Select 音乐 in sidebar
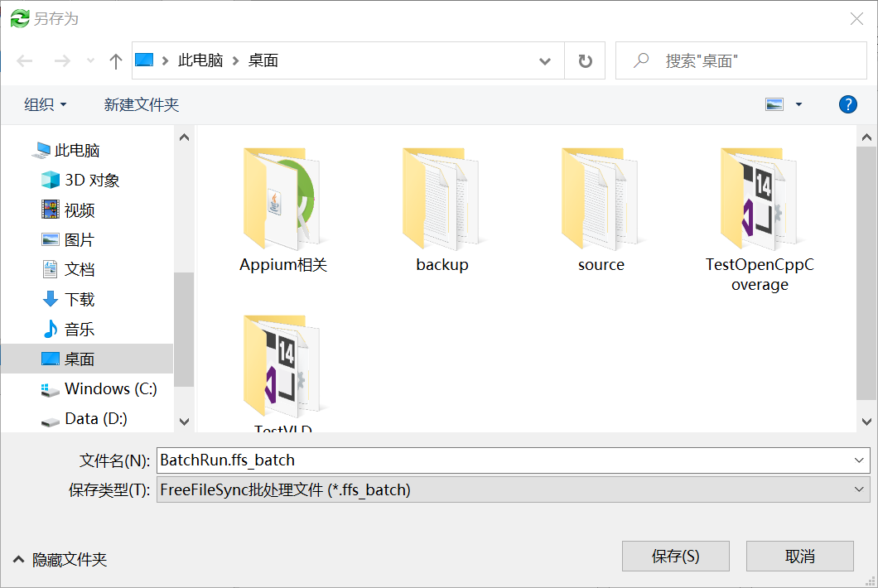 click(68, 329)
